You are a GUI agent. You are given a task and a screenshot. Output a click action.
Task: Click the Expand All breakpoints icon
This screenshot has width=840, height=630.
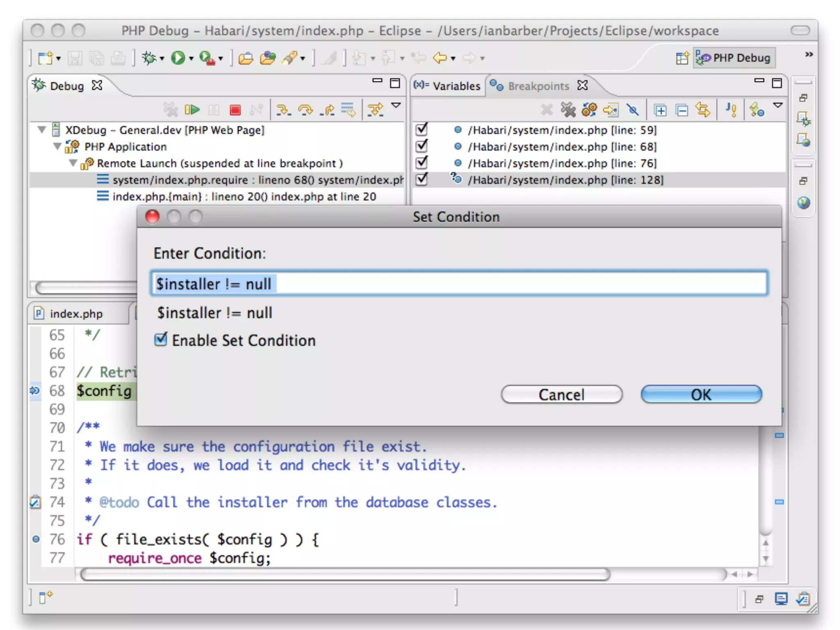(660, 110)
